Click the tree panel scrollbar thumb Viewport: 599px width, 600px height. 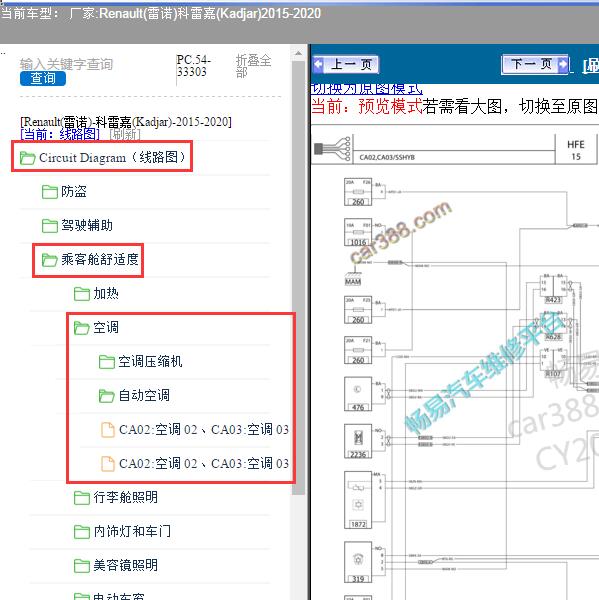click(x=298, y=277)
